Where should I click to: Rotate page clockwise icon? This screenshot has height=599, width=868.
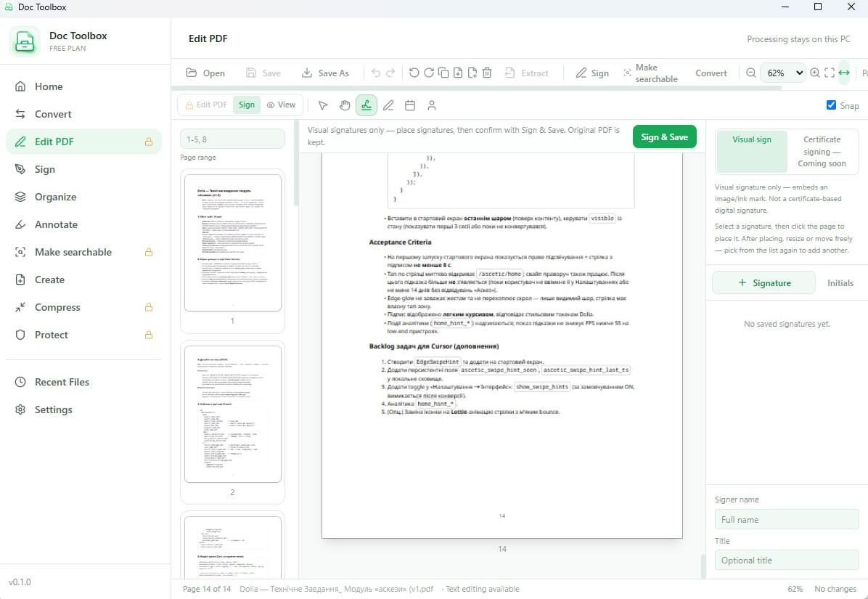tap(428, 73)
